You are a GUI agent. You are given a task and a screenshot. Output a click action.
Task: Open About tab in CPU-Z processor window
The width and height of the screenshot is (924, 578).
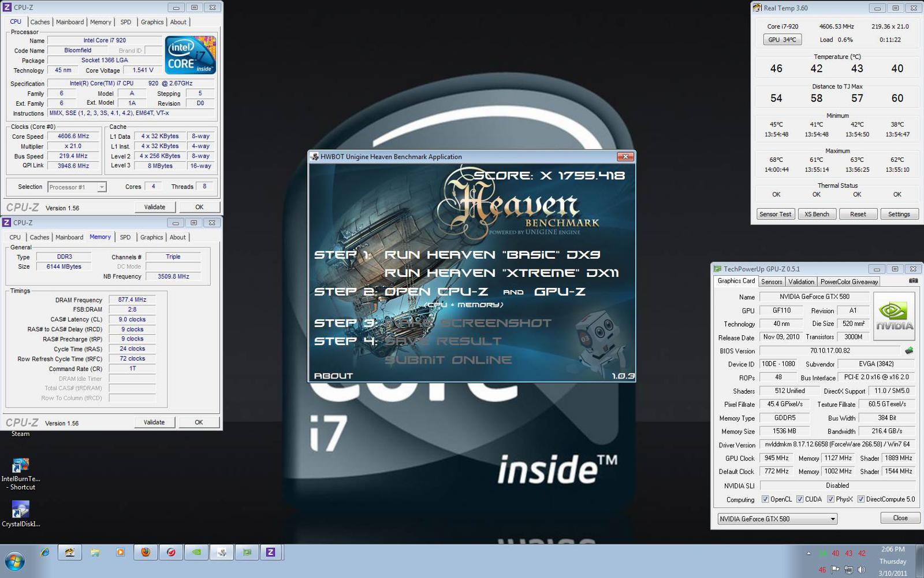coord(178,22)
